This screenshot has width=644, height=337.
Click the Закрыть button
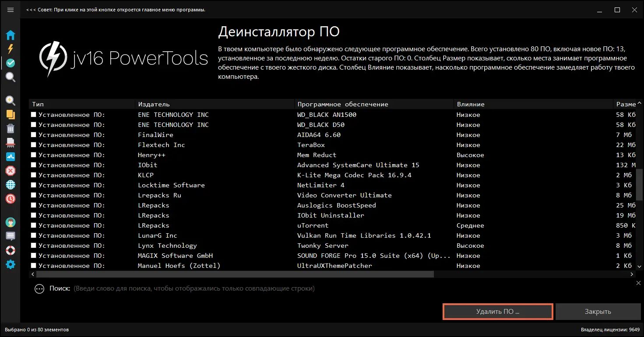tap(598, 312)
